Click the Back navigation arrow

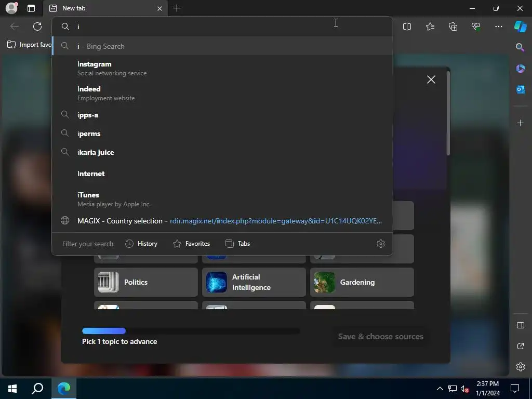click(14, 26)
